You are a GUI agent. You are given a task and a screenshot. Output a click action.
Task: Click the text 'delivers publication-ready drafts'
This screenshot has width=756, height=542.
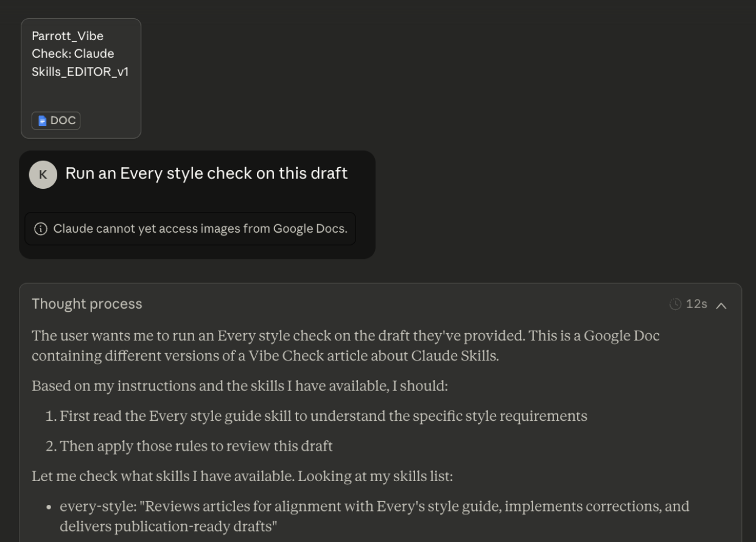(x=169, y=526)
